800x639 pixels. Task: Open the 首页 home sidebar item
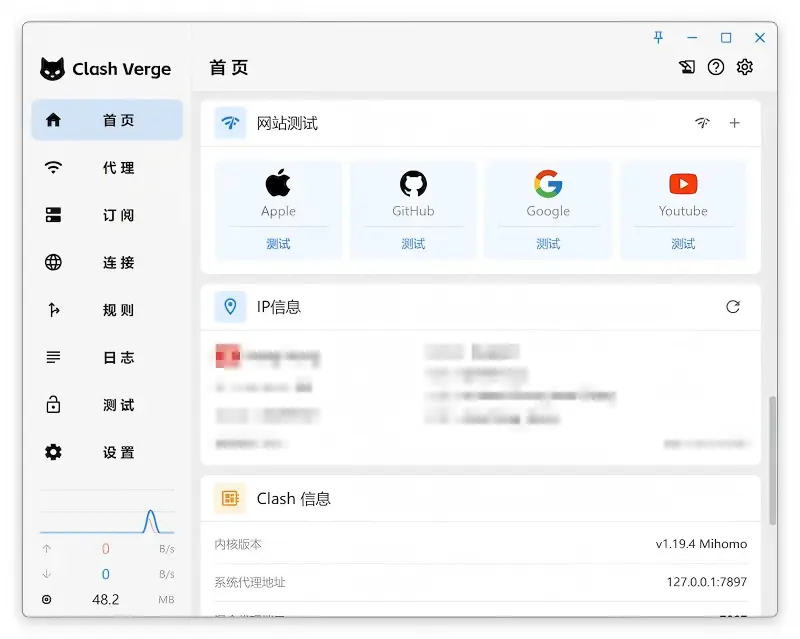pyautogui.click(x=107, y=120)
